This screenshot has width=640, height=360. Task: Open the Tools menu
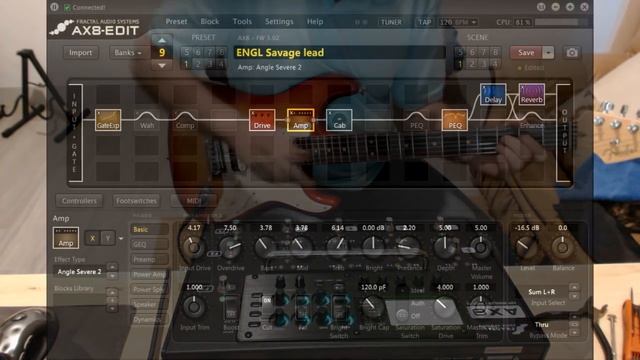pyautogui.click(x=242, y=21)
